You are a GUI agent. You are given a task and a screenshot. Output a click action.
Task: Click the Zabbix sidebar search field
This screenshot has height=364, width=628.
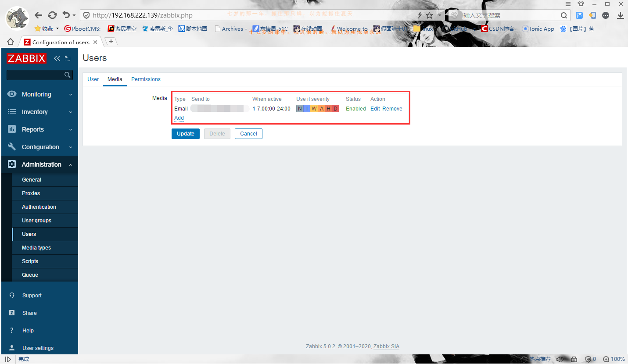click(x=39, y=75)
